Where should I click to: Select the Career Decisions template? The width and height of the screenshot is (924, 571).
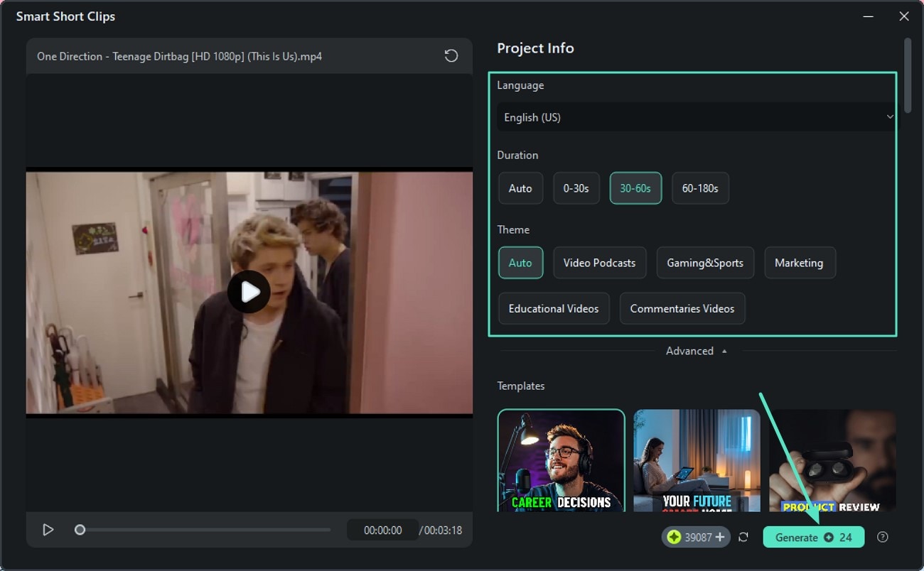click(x=561, y=460)
